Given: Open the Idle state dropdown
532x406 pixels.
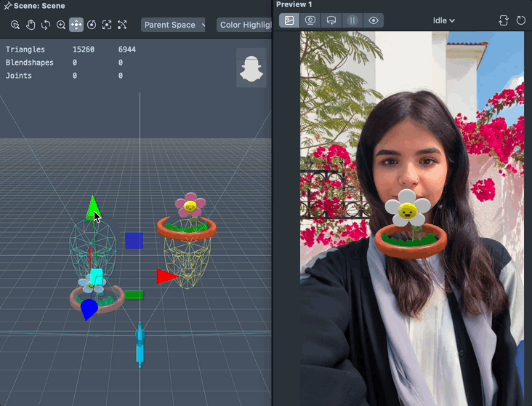Looking at the screenshot, I should point(443,20).
